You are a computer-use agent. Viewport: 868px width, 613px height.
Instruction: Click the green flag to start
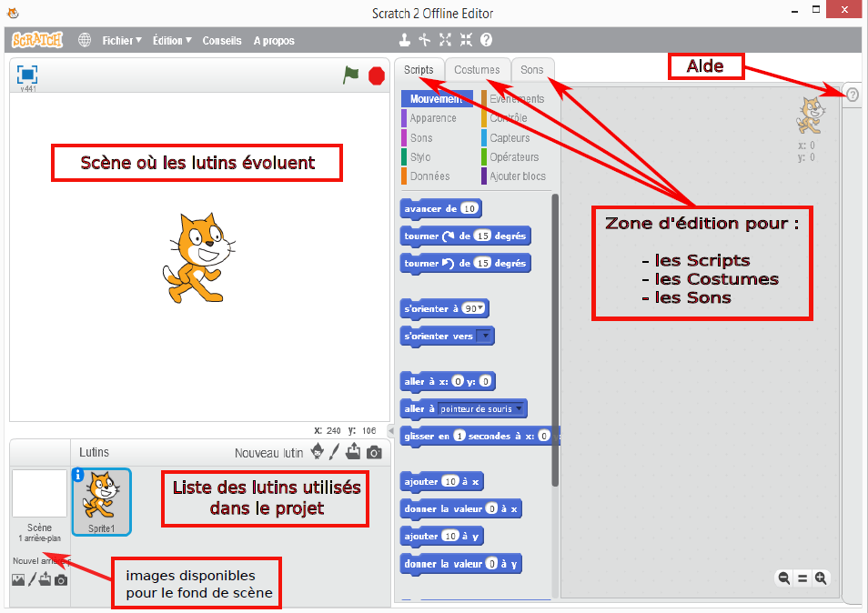[350, 75]
